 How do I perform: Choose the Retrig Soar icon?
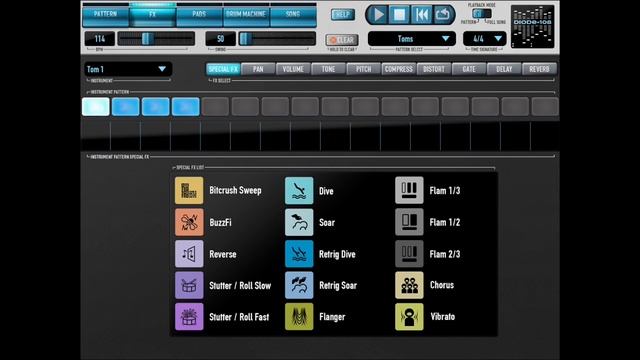pyautogui.click(x=299, y=285)
